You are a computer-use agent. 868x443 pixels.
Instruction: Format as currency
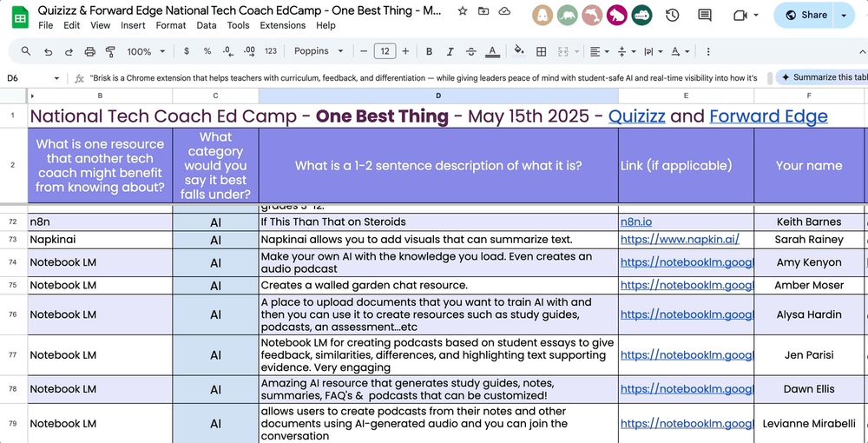[x=187, y=51]
